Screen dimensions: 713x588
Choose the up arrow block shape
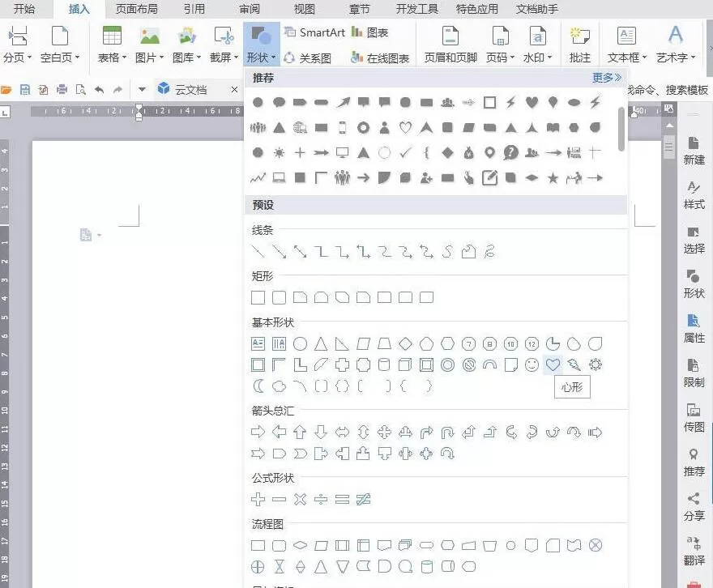click(300, 432)
